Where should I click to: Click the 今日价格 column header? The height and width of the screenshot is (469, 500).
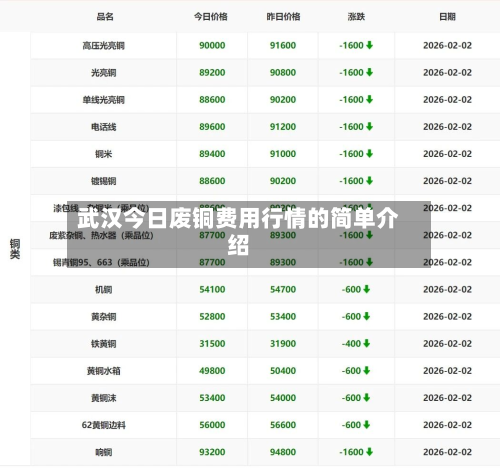pyautogui.click(x=211, y=17)
